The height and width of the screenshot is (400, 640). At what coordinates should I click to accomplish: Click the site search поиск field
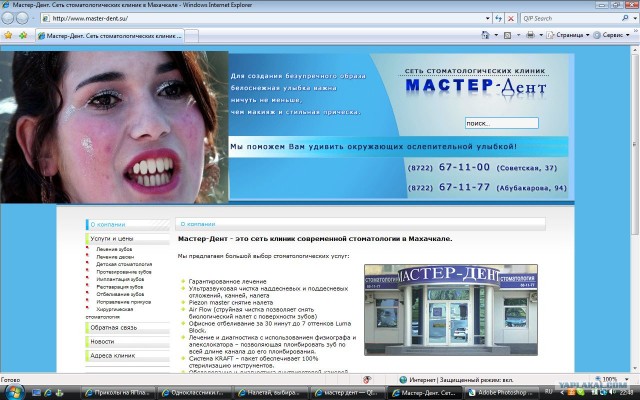tap(502, 123)
